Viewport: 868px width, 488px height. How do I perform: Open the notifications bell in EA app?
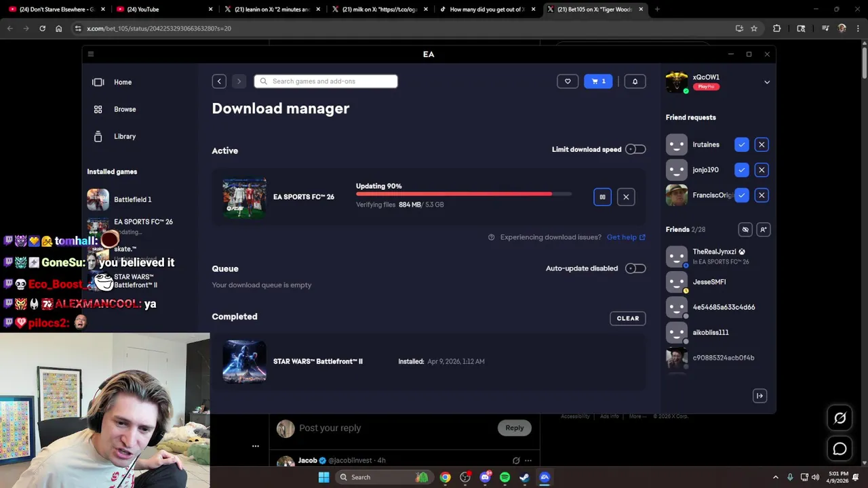pyautogui.click(x=635, y=81)
